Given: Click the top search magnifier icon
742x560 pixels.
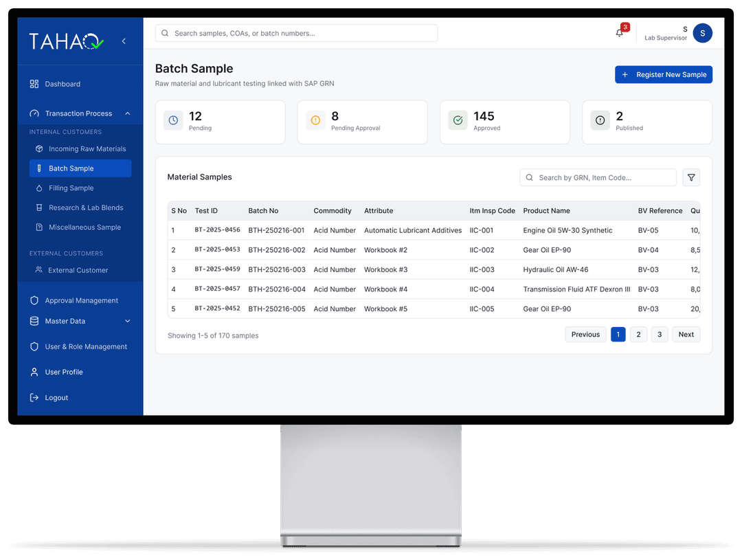Looking at the screenshot, I should [x=165, y=33].
